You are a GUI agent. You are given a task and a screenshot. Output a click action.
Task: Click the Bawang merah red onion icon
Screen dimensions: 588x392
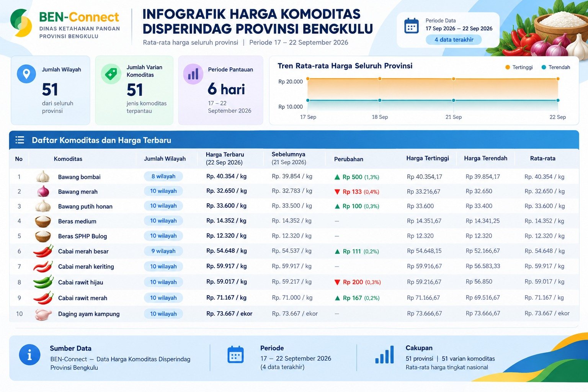pos(43,191)
